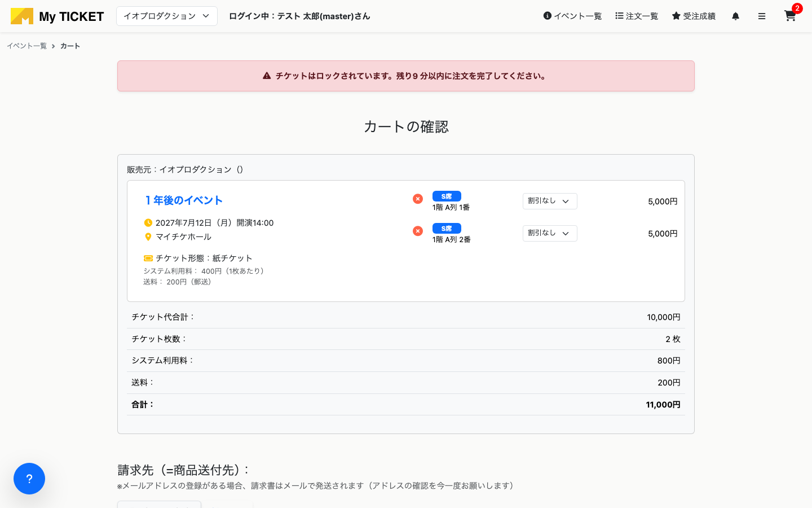Open 受注成績 in the top navigation
812x508 pixels.
pyautogui.click(x=694, y=16)
